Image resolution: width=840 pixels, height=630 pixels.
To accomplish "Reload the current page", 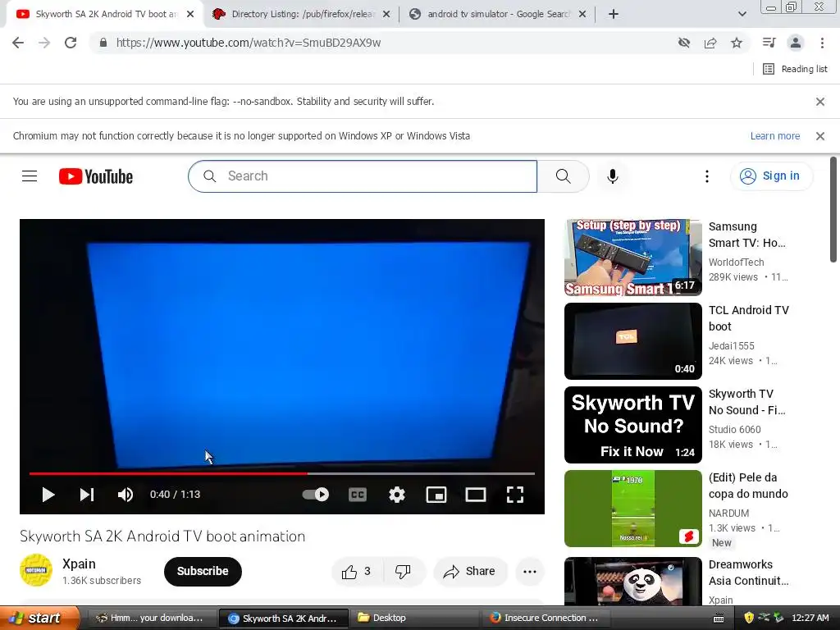I will pyautogui.click(x=71, y=43).
